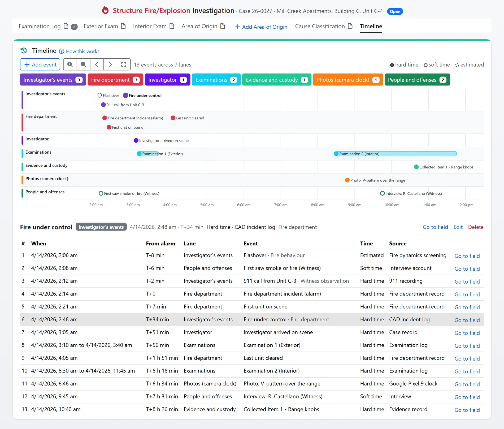Toggle the Examinations lane filter

click(x=216, y=80)
